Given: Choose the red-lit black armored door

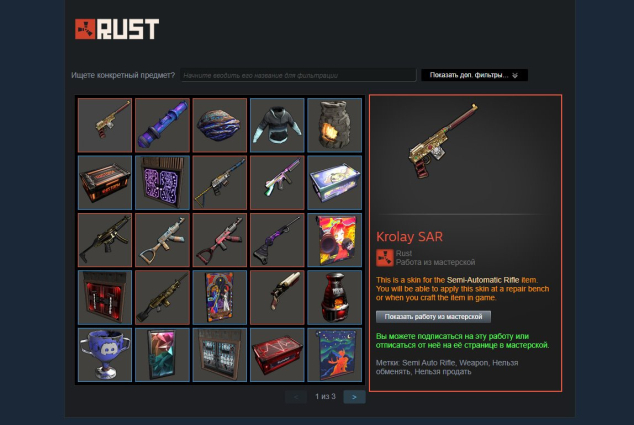Looking at the screenshot, I should [105, 297].
